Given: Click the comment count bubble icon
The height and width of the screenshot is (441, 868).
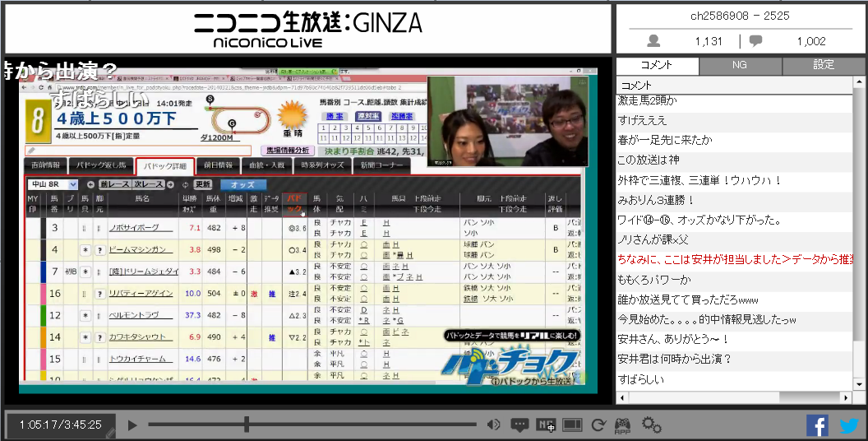Looking at the screenshot, I should click(755, 41).
